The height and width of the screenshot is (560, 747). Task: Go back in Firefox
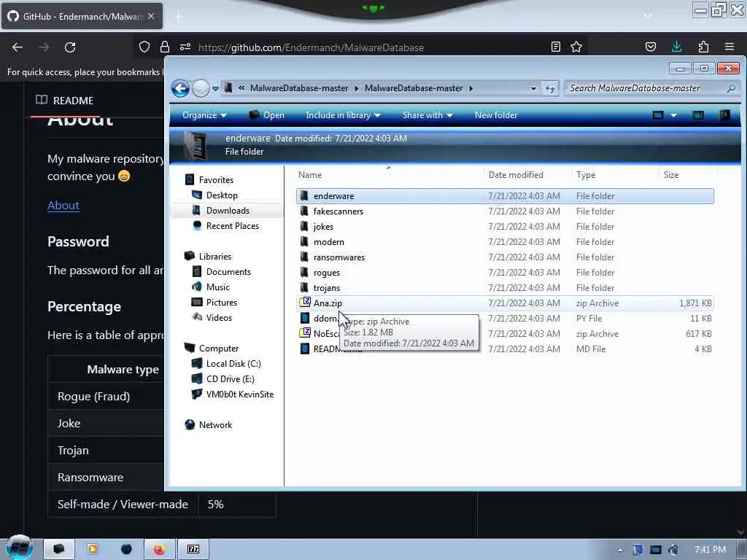pyautogui.click(x=18, y=47)
